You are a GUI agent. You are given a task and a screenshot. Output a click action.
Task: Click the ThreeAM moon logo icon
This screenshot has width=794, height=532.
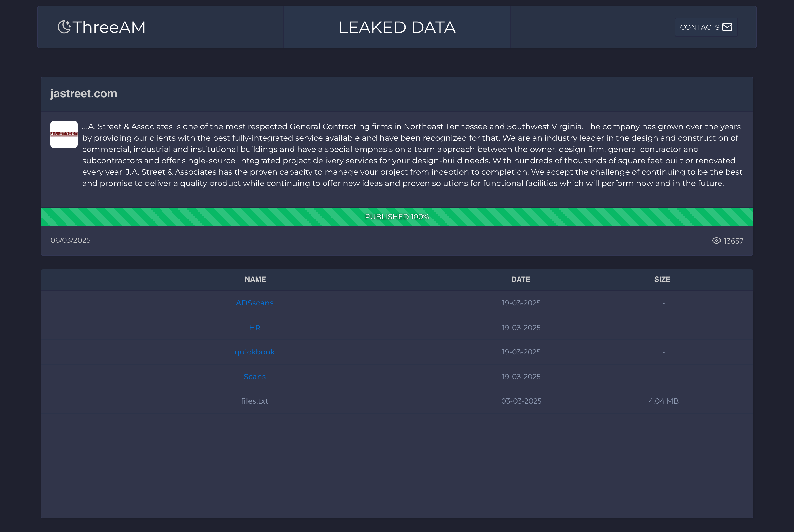64,27
